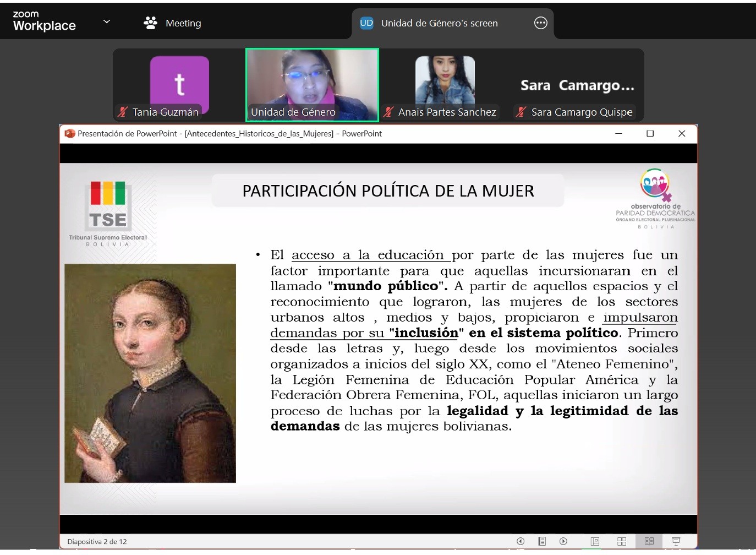Click the Meeting participants icon
This screenshot has width=756, height=555.
pos(150,23)
